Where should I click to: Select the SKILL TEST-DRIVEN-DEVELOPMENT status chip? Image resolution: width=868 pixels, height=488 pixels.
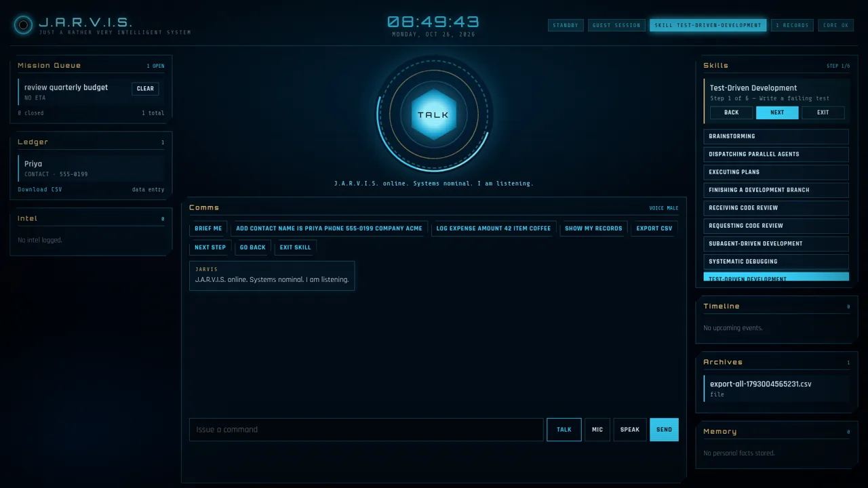(x=708, y=26)
